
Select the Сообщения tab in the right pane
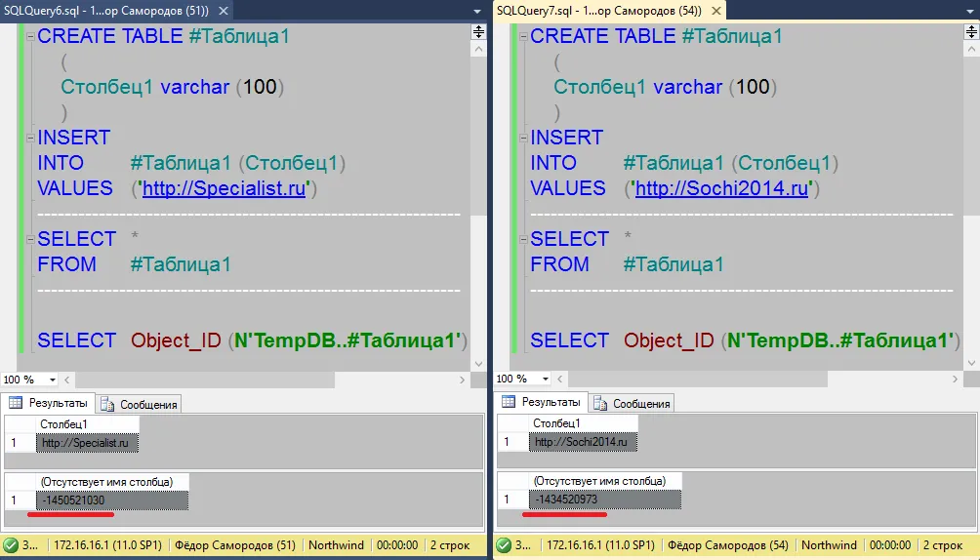pyautogui.click(x=632, y=404)
